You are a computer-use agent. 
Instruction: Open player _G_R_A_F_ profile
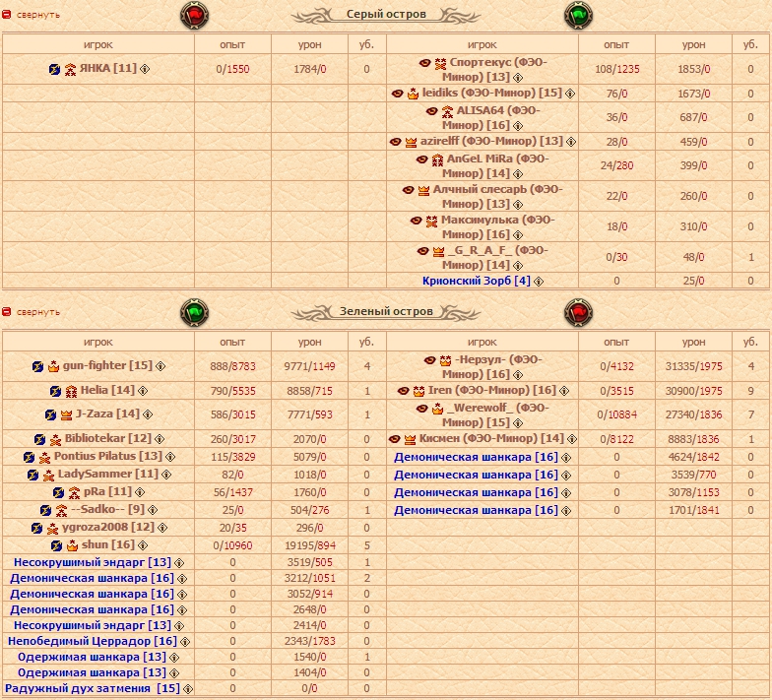(494, 258)
